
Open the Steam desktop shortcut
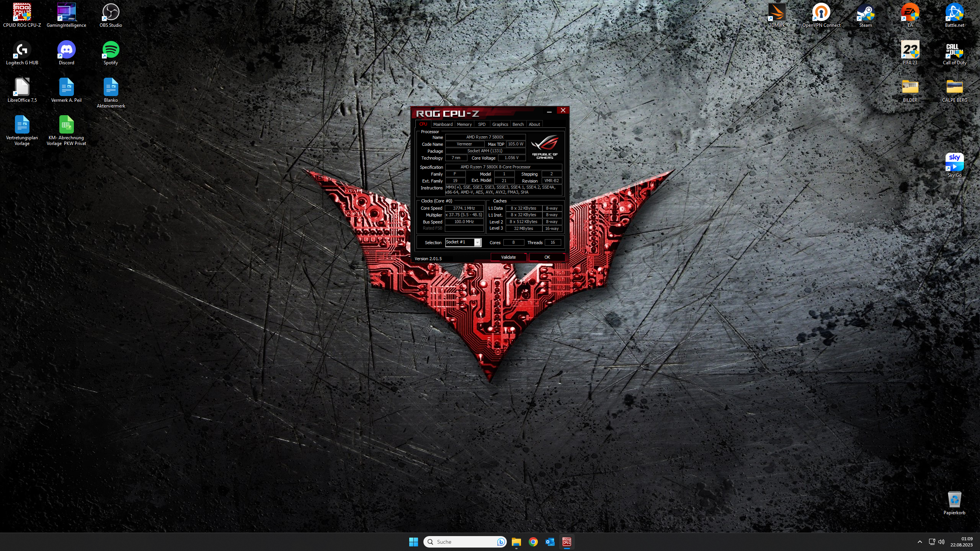coord(865,13)
